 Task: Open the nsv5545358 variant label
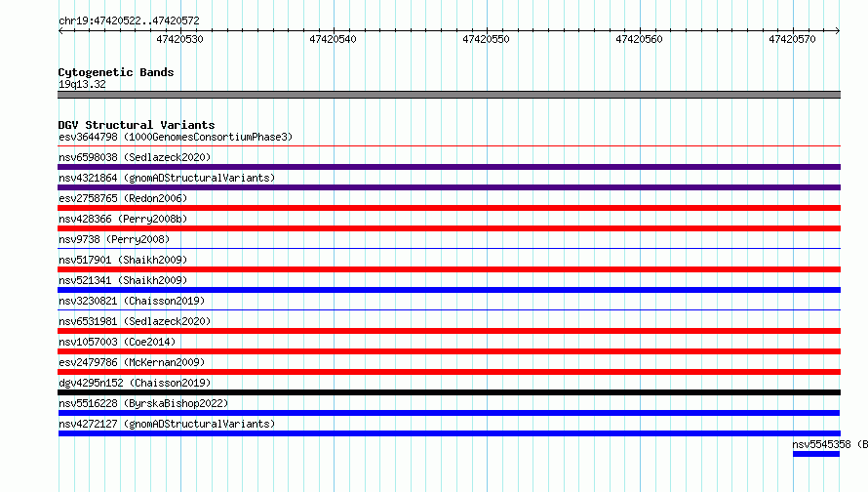click(x=830, y=444)
